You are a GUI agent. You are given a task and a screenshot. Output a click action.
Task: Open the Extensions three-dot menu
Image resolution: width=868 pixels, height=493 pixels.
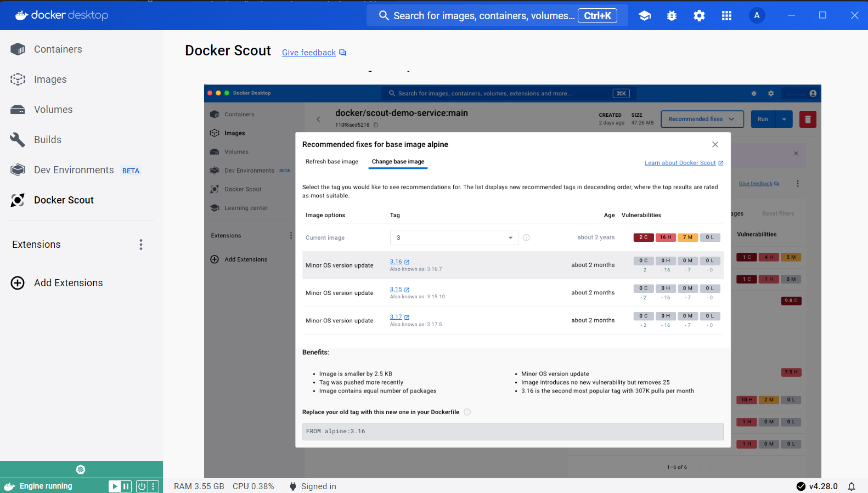coord(141,245)
